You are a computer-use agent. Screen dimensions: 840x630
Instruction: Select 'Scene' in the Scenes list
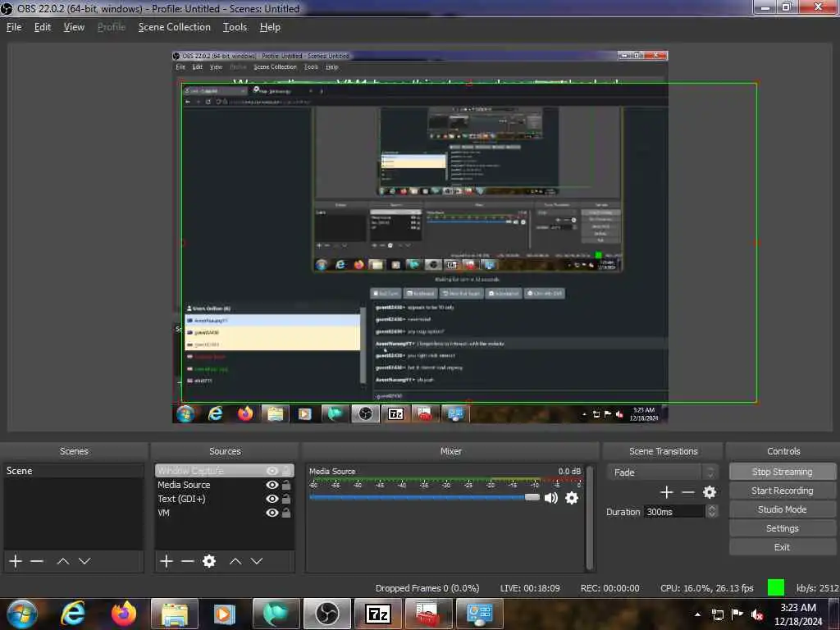[x=73, y=471]
